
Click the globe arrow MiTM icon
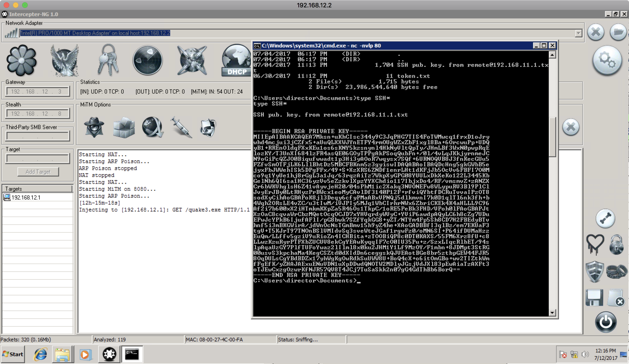click(153, 127)
